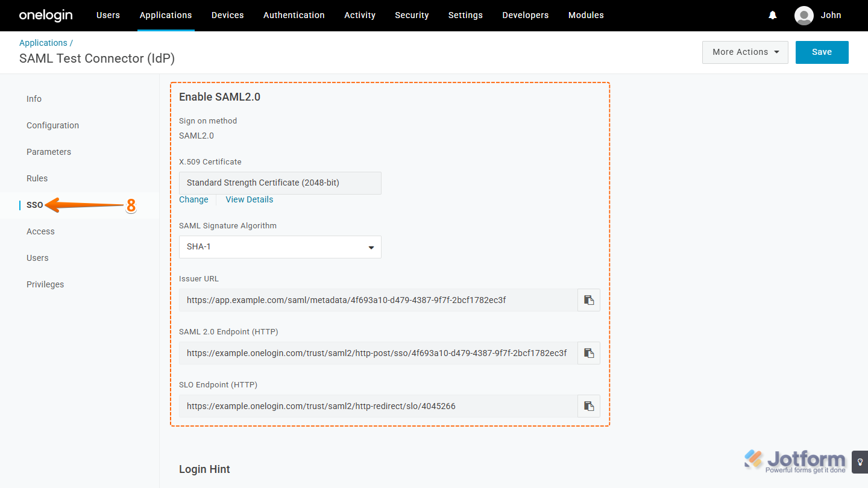Open the Applications menu

point(166,15)
